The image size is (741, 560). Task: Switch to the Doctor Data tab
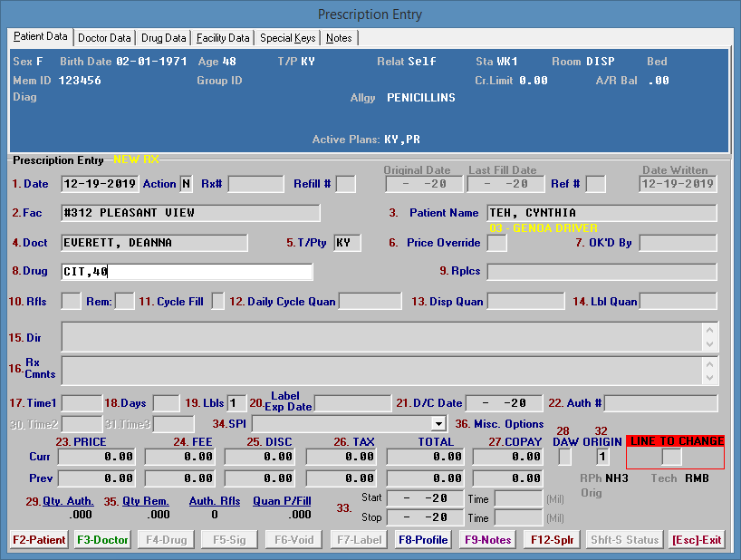pyautogui.click(x=104, y=38)
